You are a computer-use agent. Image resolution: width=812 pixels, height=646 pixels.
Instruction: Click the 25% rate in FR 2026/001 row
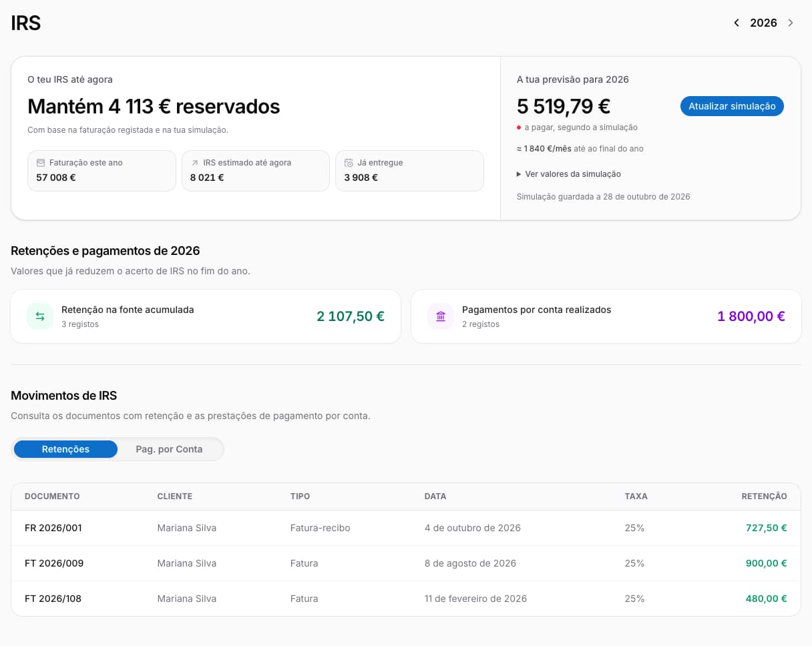(634, 528)
